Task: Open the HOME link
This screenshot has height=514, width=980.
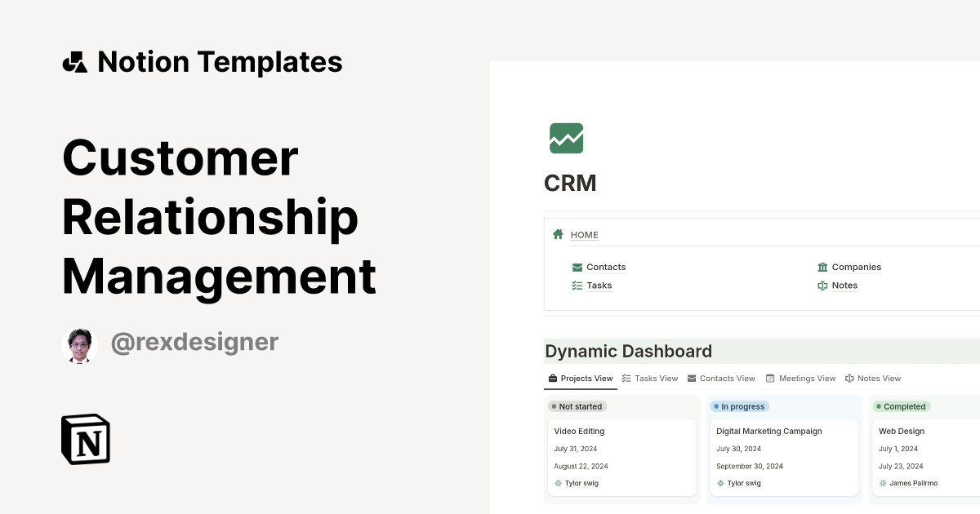Action: pos(584,235)
